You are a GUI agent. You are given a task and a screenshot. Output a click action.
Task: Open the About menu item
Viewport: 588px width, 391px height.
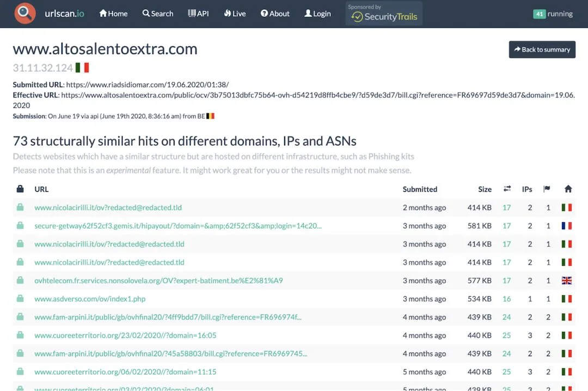275,14
